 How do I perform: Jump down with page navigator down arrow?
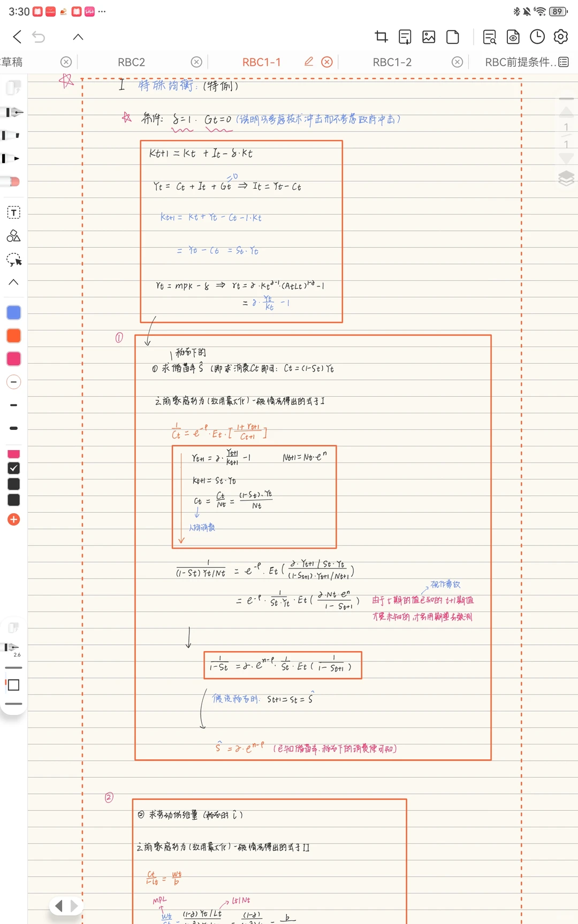pyautogui.click(x=566, y=158)
